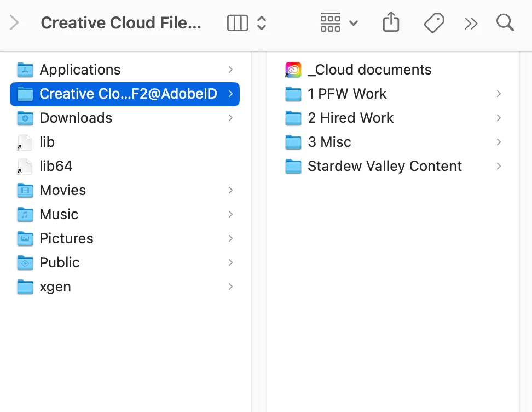Click the Stardew Valley Content name text

385,166
